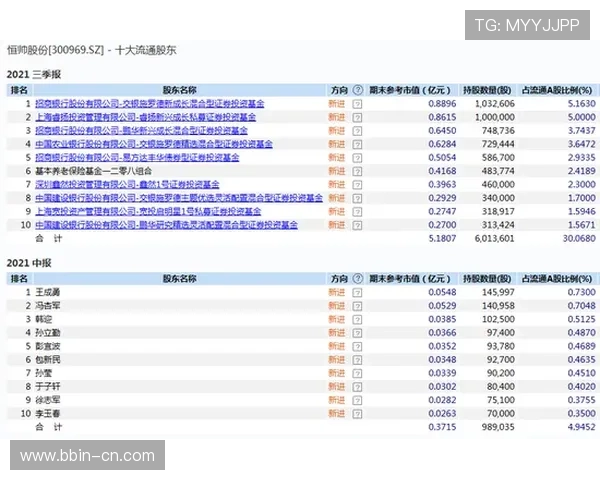Click 持股数量(股) header in 2021三季报 table
This screenshot has height=480, width=600.
[487, 90]
